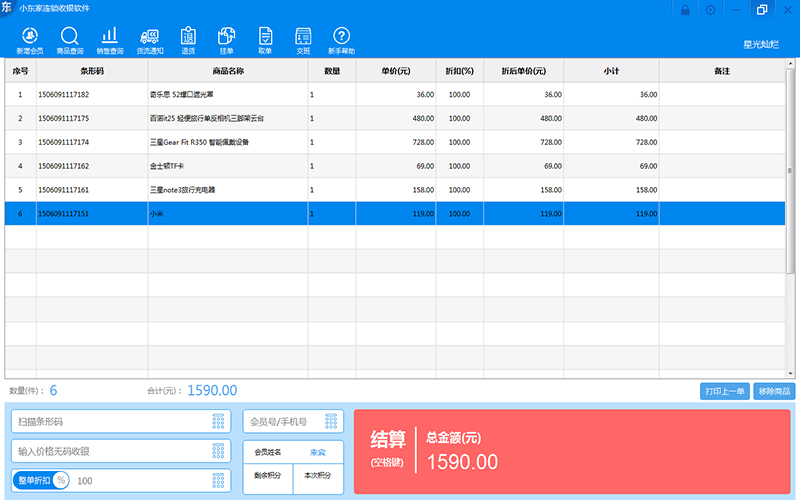The image size is (800, 500).
Task: Click the 货流通知 delivery truck icon
Action: (x=150, y=38)
